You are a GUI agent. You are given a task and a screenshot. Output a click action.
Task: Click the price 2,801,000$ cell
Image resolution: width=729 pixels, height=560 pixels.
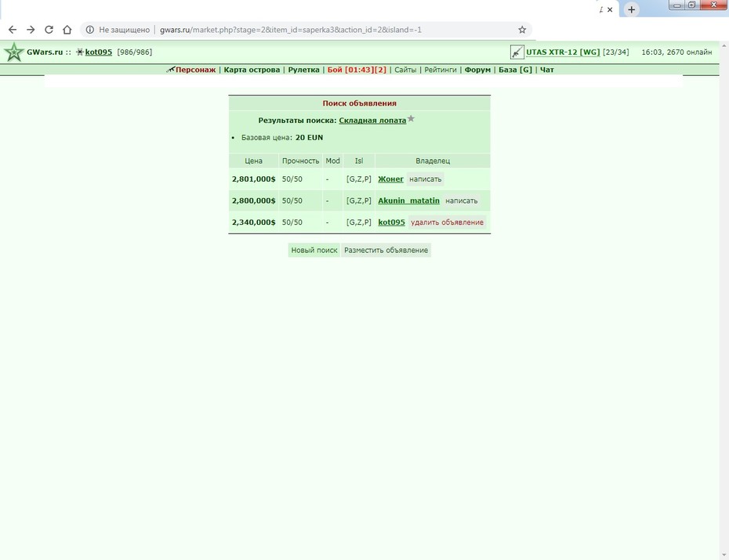click(x=254, y=179)
